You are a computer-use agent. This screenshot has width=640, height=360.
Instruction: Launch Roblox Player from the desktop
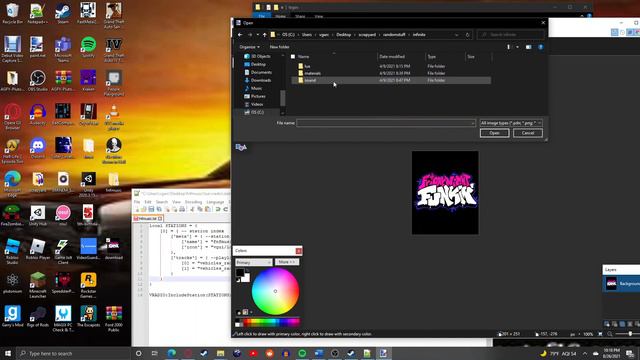click(38, 249)
